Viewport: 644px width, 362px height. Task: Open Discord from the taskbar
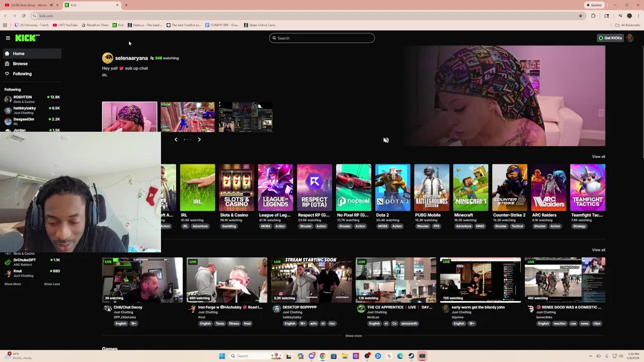[x=311, y=356]
